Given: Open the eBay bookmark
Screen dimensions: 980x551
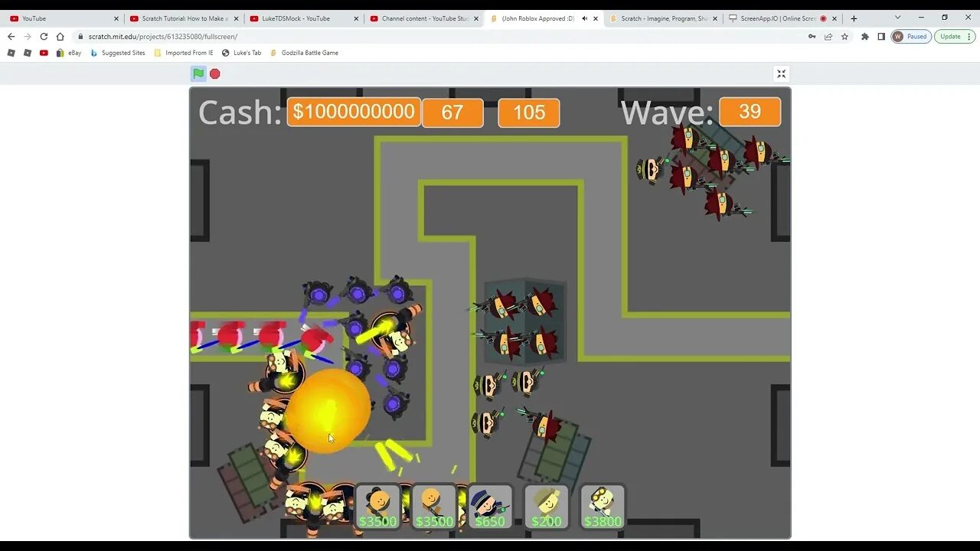Looking at the screenshot, I should coord(68,53).
